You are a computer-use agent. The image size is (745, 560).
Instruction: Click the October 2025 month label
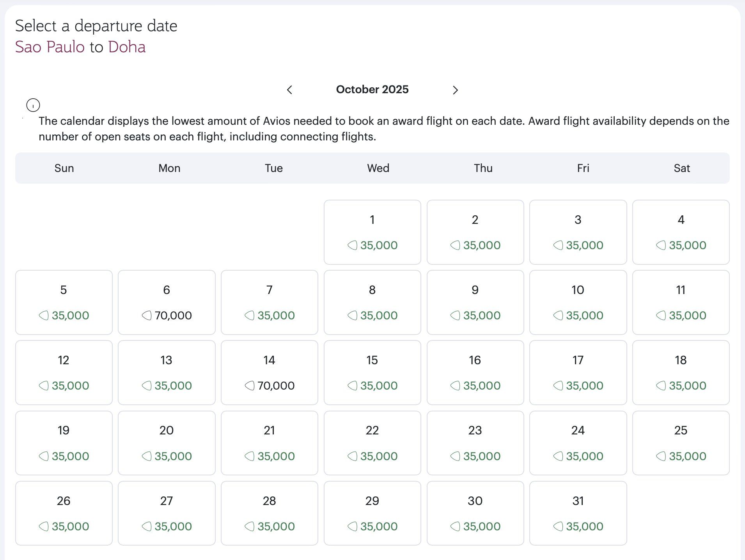tap(372, 89)
